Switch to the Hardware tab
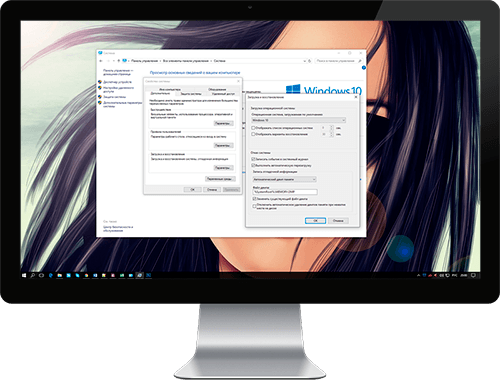Image resolution: width=500 pixels, height=381 pixels. [x=217, y=89]
